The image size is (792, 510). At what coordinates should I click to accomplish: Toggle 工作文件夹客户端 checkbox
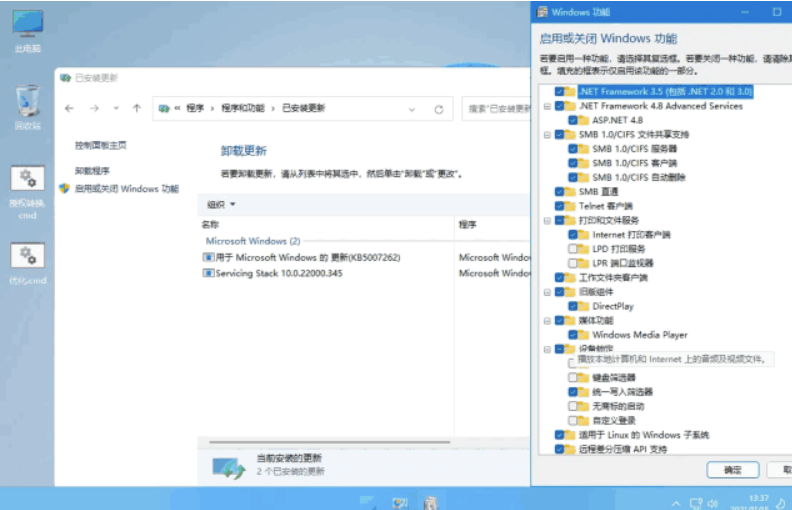click(559, 278)
